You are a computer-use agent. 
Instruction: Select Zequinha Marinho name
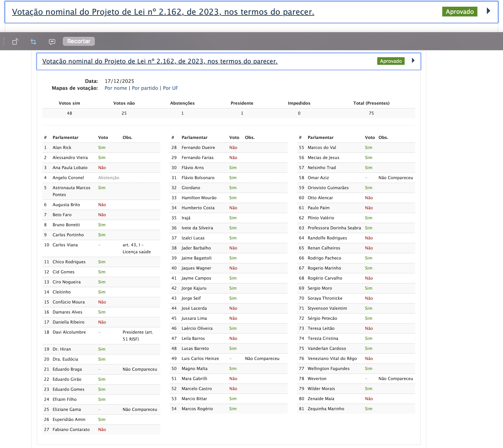tap(326, 409)
